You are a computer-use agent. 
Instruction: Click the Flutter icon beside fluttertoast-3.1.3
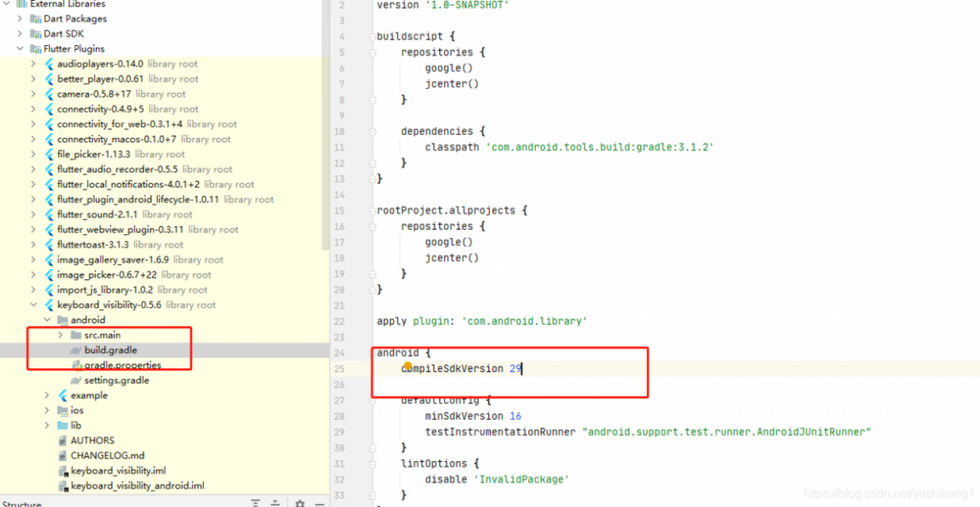[49, 245]
